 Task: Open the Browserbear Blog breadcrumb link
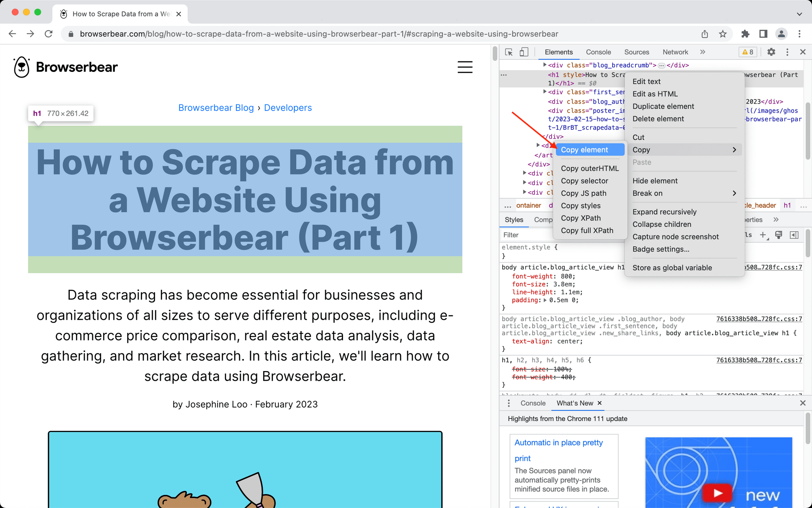coord(216,108)
